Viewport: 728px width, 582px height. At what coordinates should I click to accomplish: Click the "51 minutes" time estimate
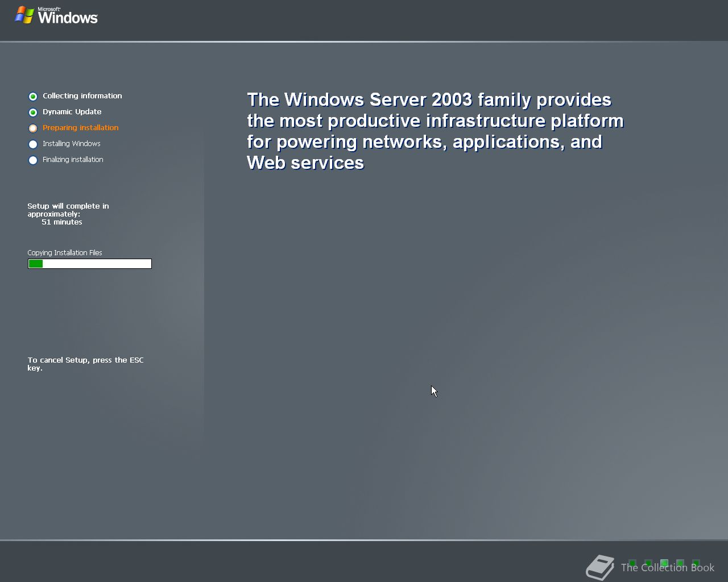coord(62,222)
